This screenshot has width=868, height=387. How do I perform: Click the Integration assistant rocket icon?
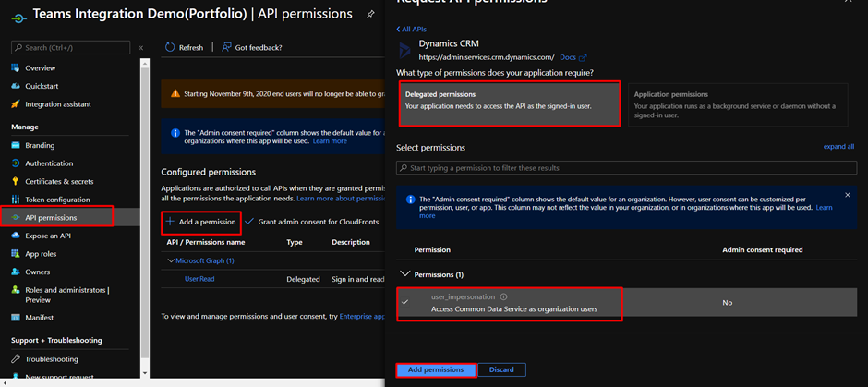click(16, 104)
